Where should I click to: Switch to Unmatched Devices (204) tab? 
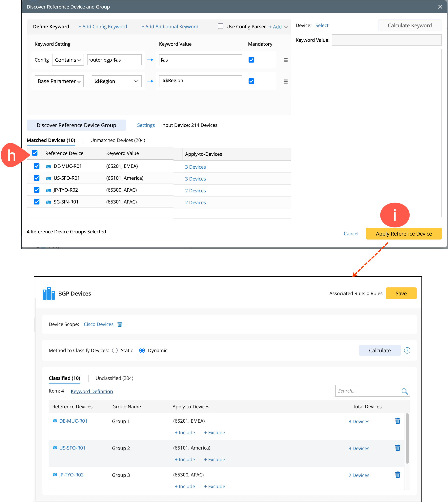118,140
